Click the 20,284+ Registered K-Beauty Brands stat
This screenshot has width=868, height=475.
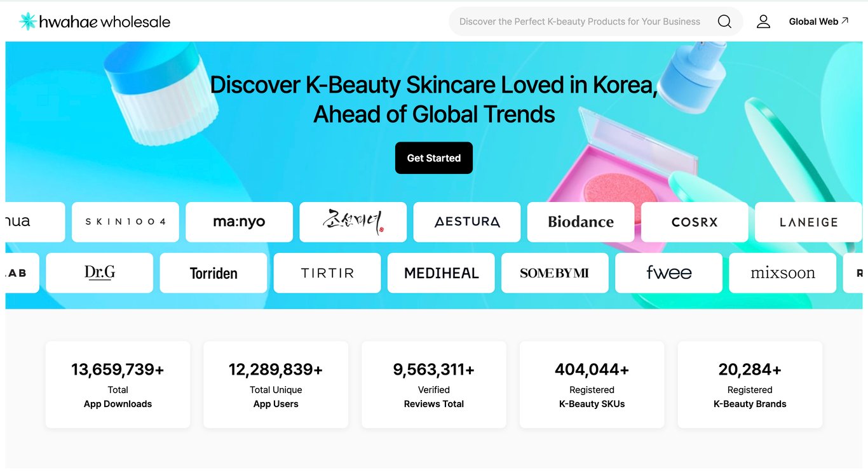(x=750, y=385)
